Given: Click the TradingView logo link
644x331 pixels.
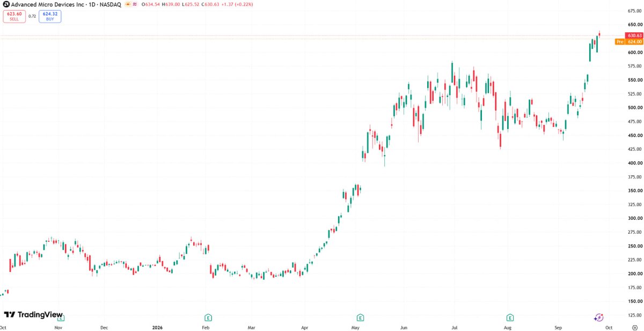Looking at the screenshot, I should point(33,315).
